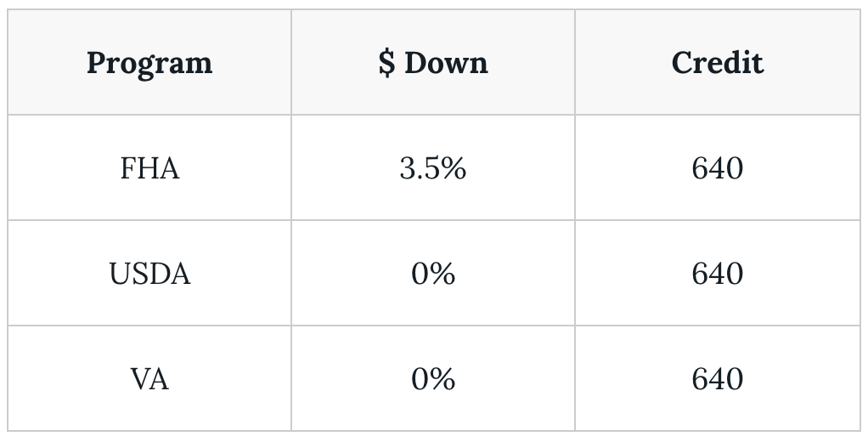Click the USDA program cell
Screen dimensions: 868x442
point(149,273)
